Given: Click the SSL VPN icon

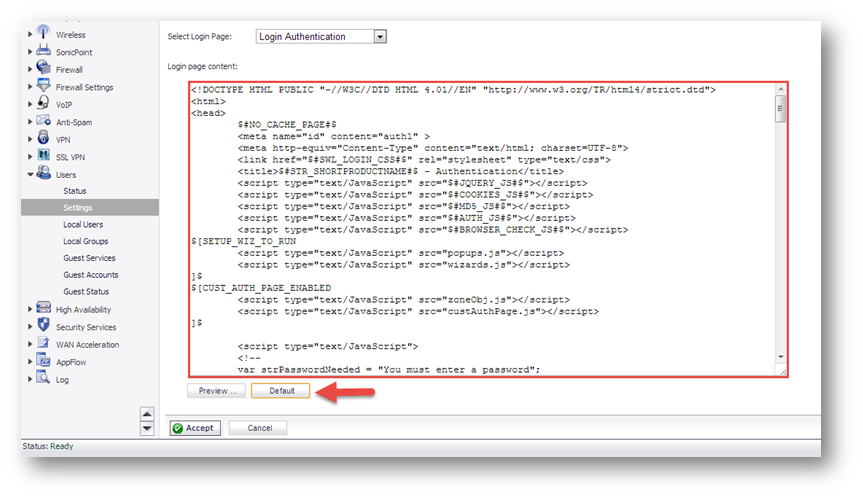Looking at the screenshot, I should point(44,156).
